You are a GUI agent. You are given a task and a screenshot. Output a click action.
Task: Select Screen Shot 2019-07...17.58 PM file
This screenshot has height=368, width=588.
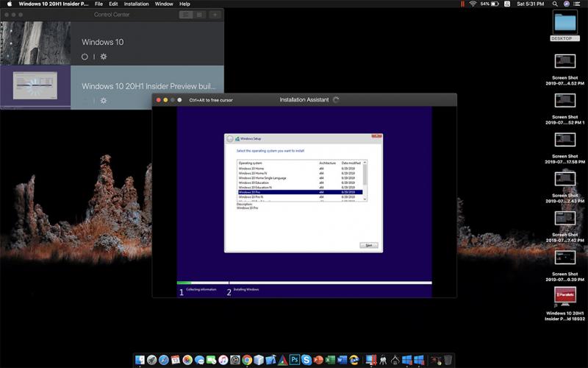point(564,140)
